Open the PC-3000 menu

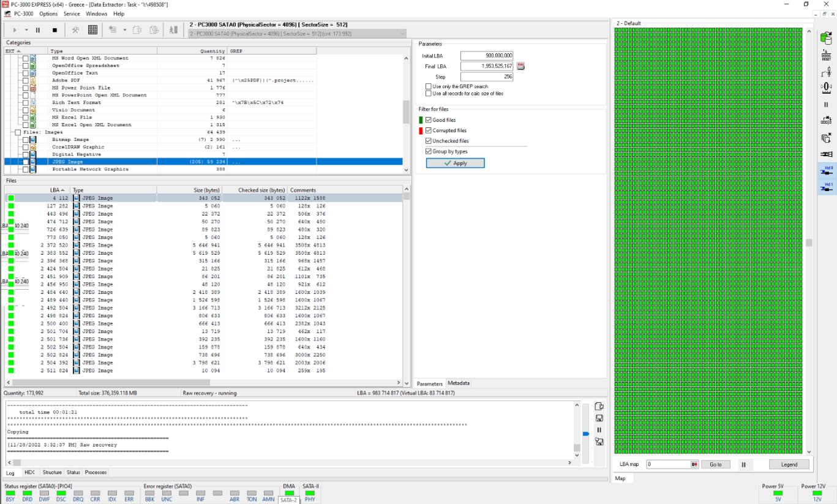click(23, 13)
